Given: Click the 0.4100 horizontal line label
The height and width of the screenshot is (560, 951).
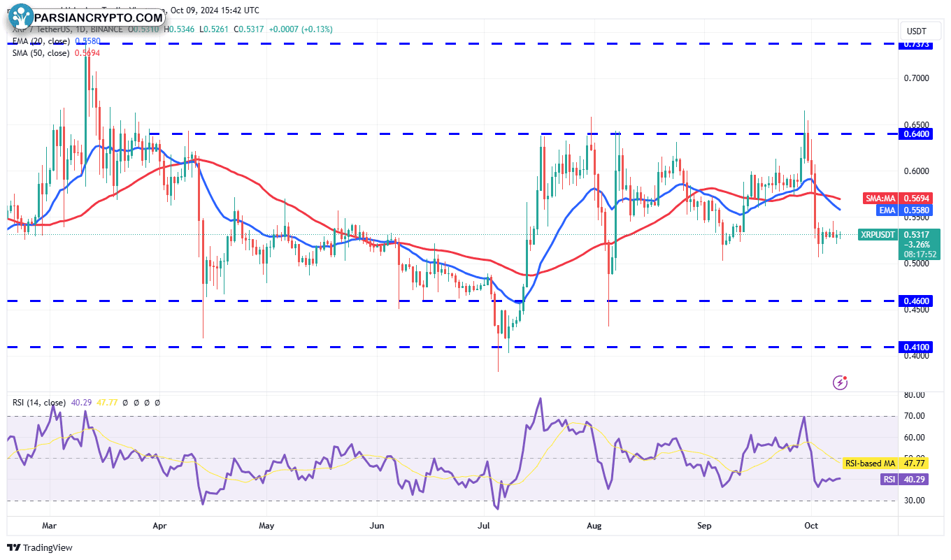Looking at the screenshot, I should point(917,347).
